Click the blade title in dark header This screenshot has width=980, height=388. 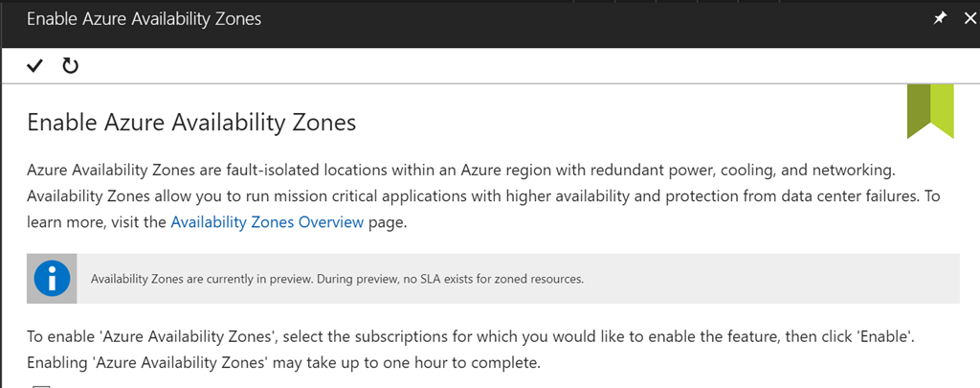point(144,18)
